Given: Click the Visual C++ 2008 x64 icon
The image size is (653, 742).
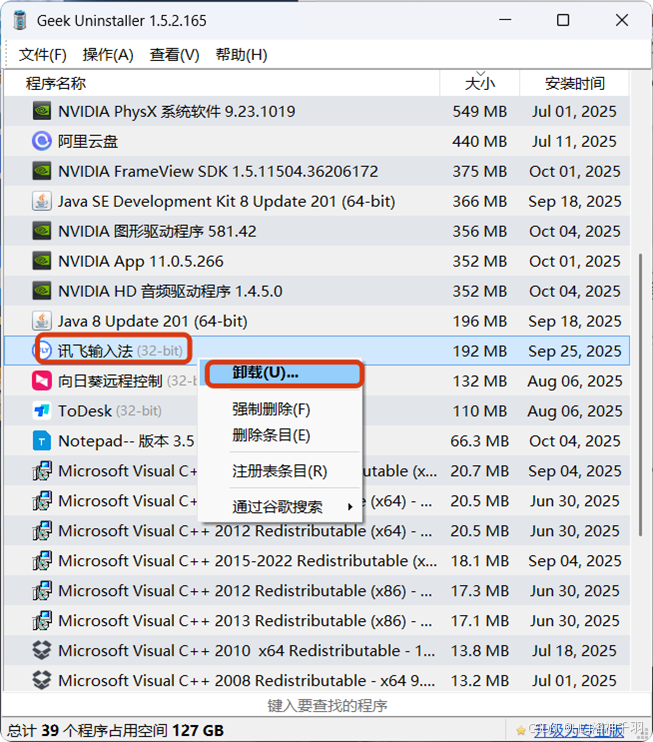Looking at the screenshot, I should click(42, 680).
